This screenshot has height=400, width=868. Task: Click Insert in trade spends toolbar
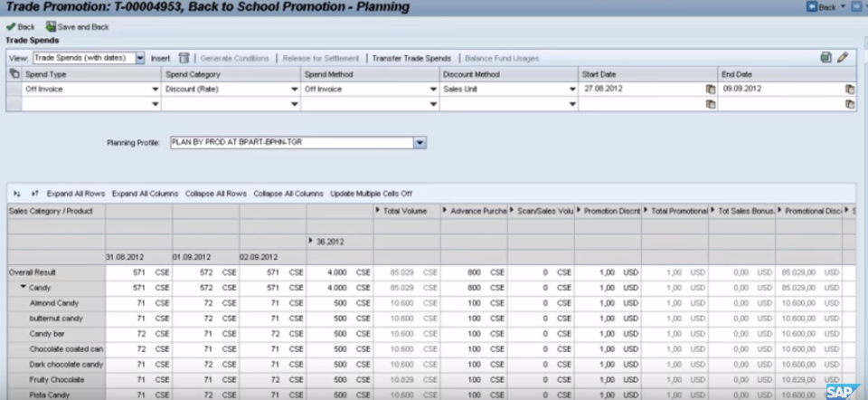pos(161,58)
